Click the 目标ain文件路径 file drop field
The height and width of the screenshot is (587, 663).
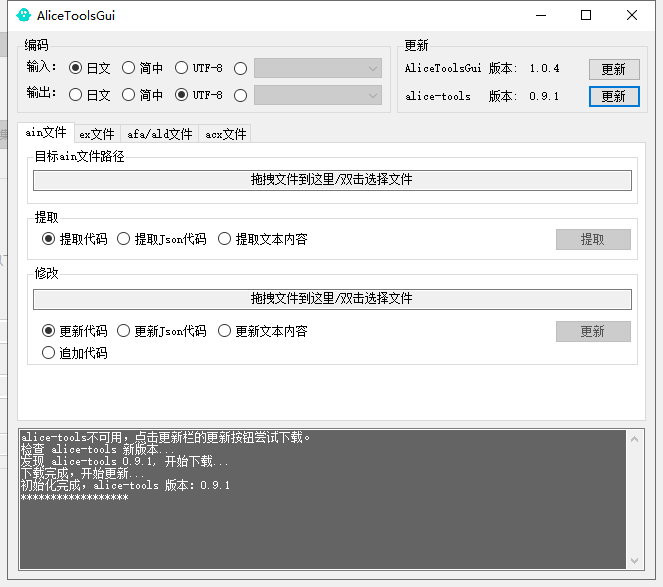coord(332,180)
